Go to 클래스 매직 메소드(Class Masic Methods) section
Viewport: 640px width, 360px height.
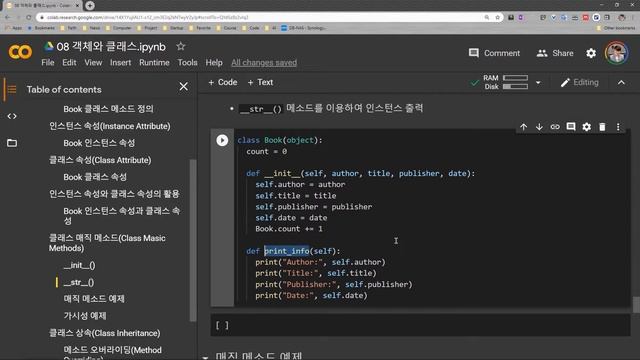pos(107,243)
